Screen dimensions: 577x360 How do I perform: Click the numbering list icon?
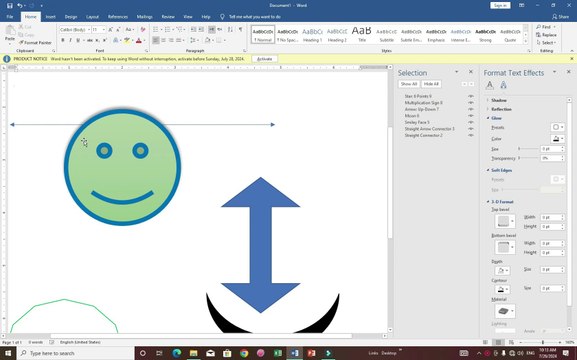pos(168,29)
